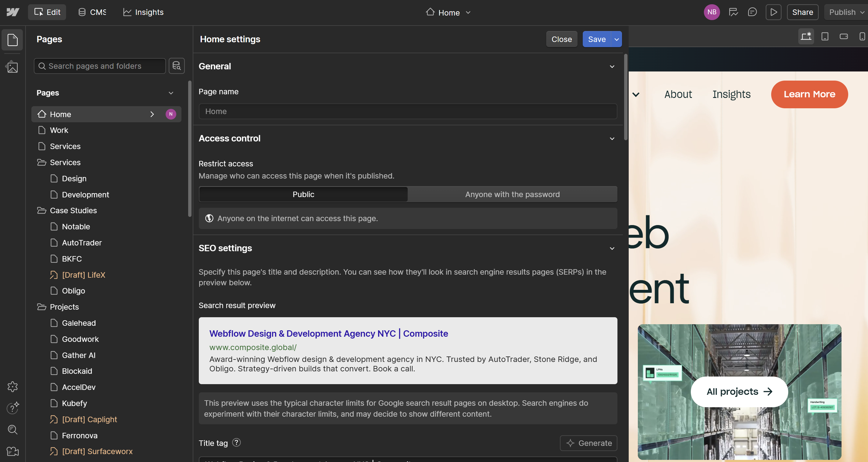
Task: Activate the desktop breakpoint toggle
Action: [x=806, y=36]
